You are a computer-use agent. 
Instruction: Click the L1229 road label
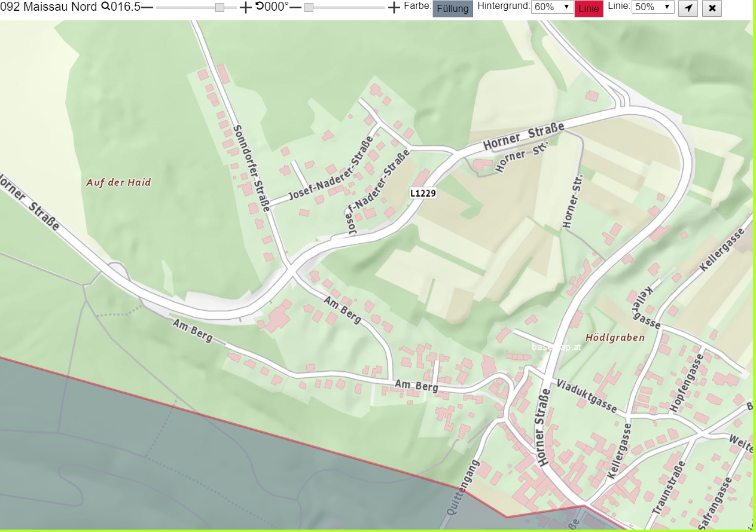coord(423,193)
